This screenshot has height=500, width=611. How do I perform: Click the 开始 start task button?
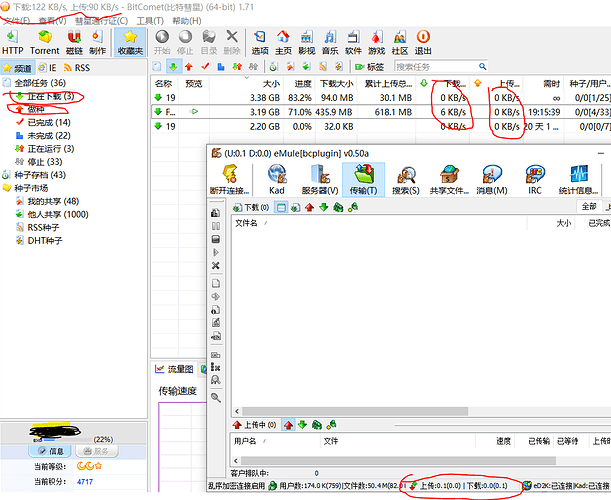pyautogui.click(x=162, y=42)
